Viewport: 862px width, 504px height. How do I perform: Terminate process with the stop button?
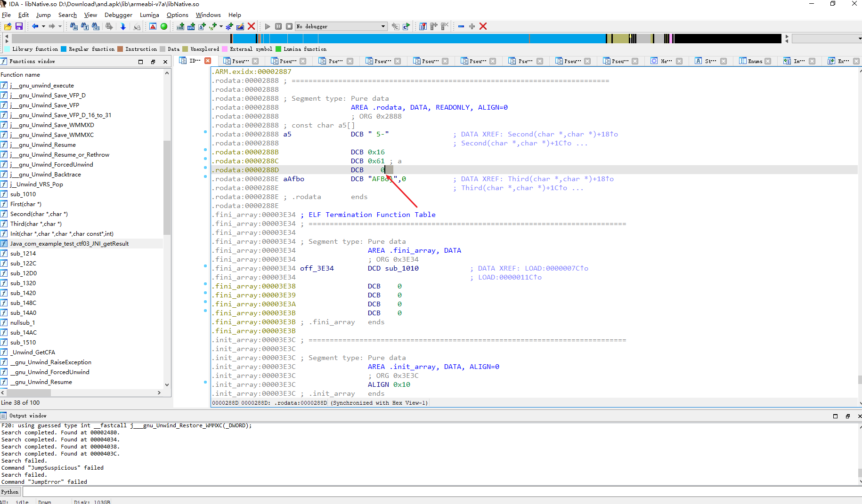pos(289,26)
